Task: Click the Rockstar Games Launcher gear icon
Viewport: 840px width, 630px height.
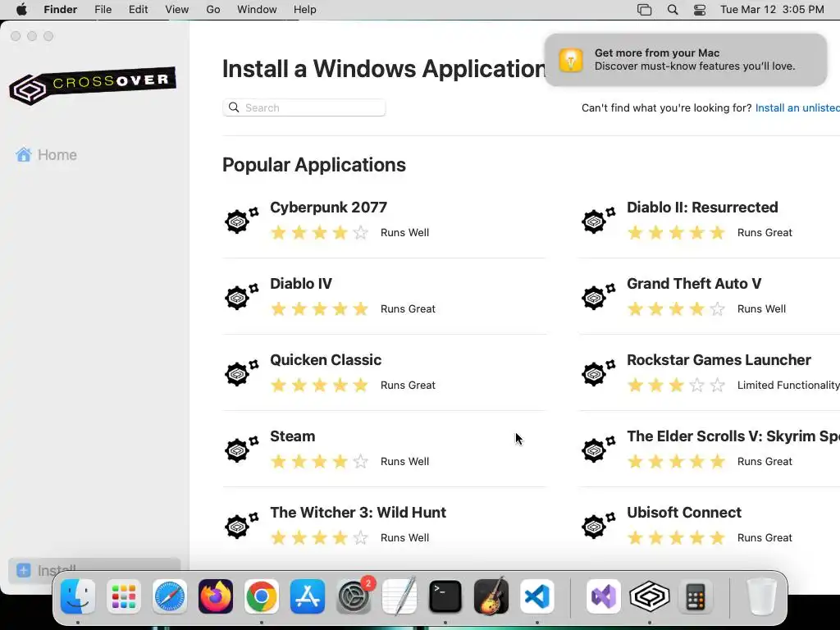Action: (598, 372)
